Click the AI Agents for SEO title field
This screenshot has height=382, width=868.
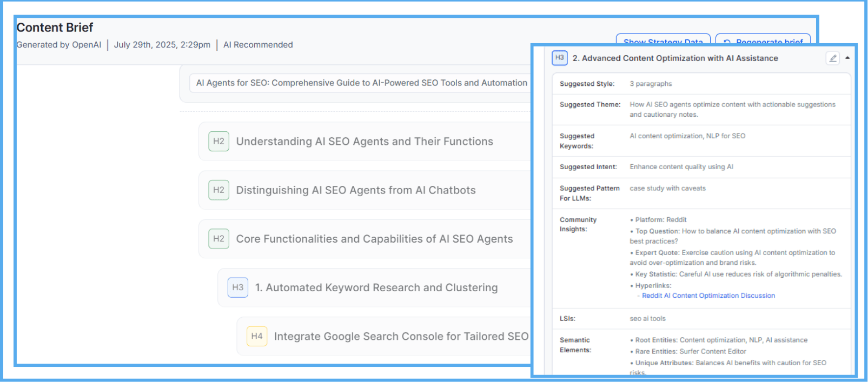[x=361, y=83]
